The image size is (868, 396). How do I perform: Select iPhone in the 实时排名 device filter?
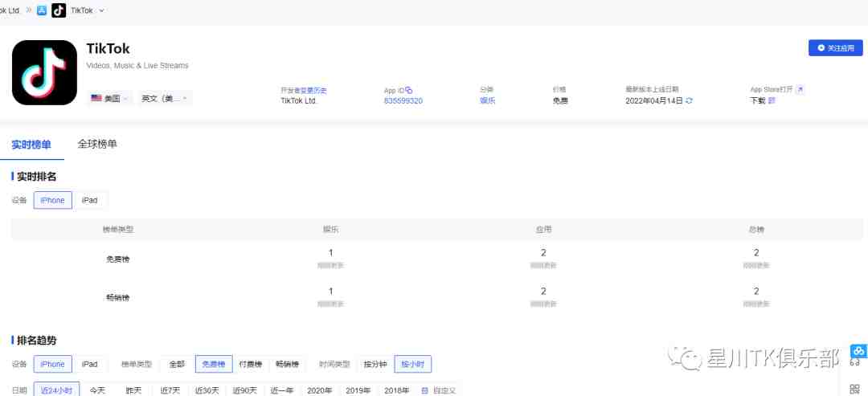coord(52,200)
